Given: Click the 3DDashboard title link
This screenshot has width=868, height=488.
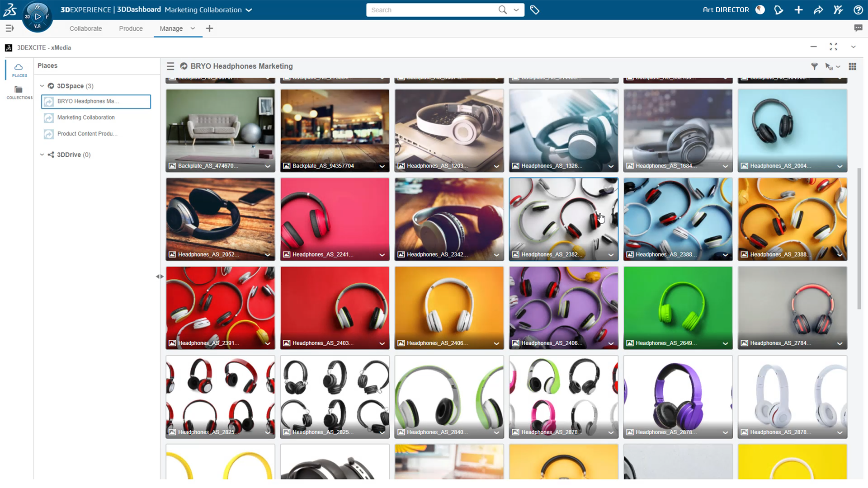Looking at the screenshot, I should 139,9.
